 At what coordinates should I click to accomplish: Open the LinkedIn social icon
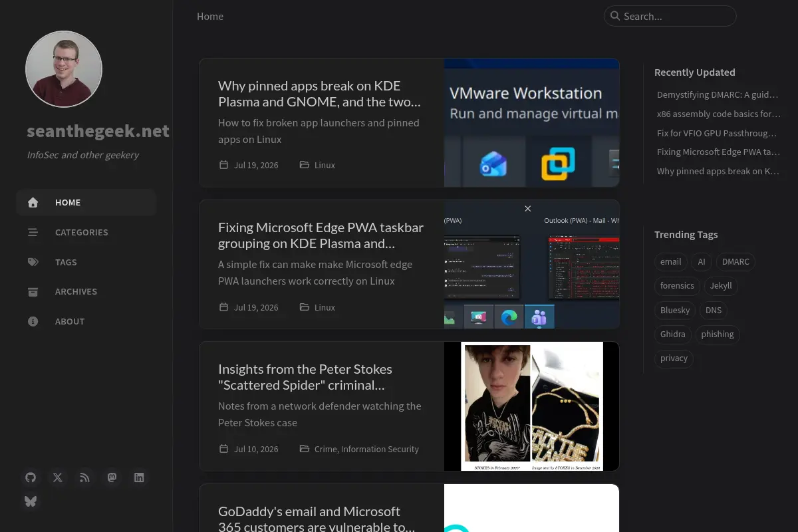coord(139,477)
